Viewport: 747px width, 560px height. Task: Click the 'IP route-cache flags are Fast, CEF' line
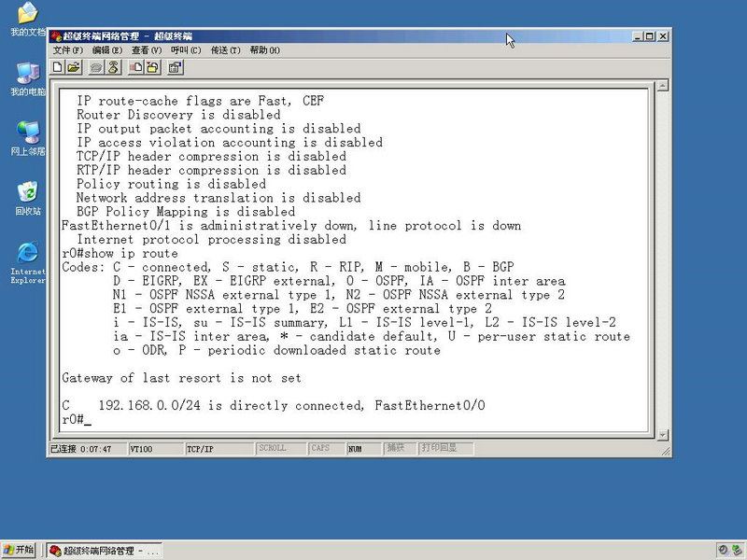(200, 101)
